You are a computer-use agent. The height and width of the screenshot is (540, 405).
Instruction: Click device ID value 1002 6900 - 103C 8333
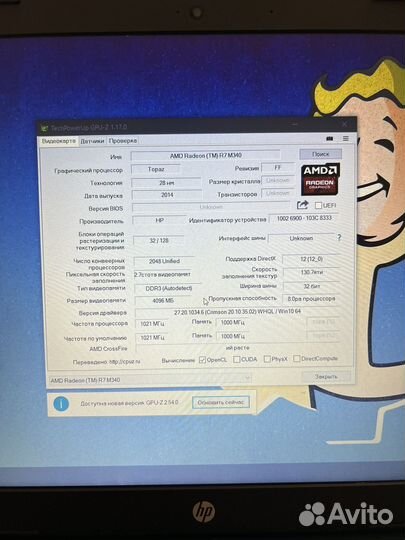[304, 218]
